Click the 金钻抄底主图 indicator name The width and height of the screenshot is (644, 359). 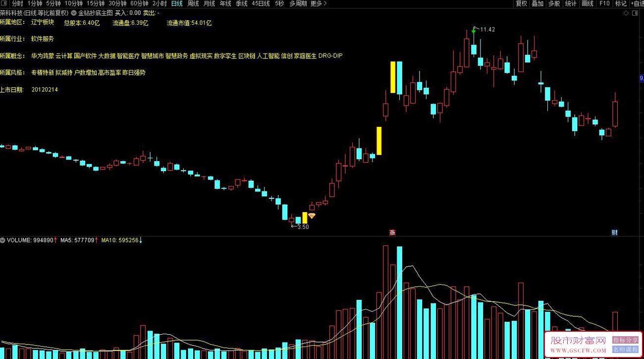click(x=96, y=13)
